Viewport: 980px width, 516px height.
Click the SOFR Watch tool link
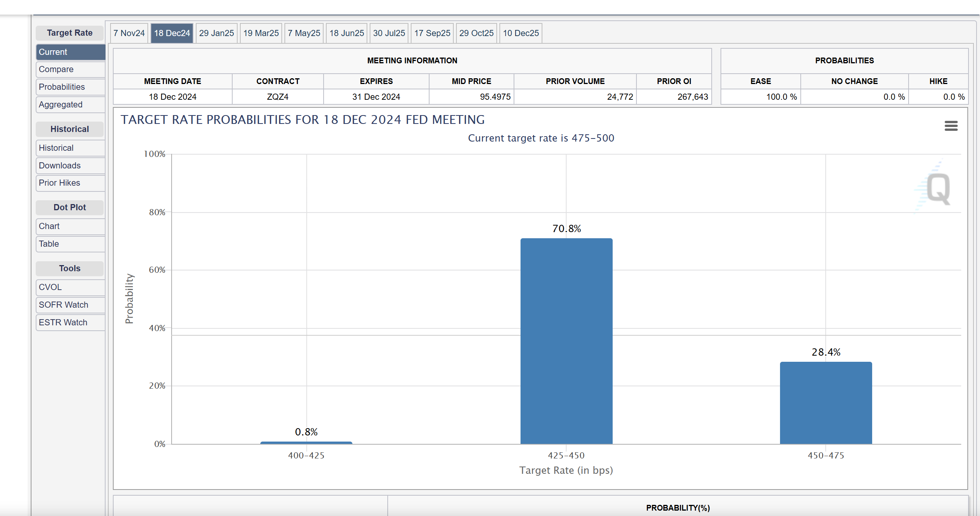(x=63, y=303)
